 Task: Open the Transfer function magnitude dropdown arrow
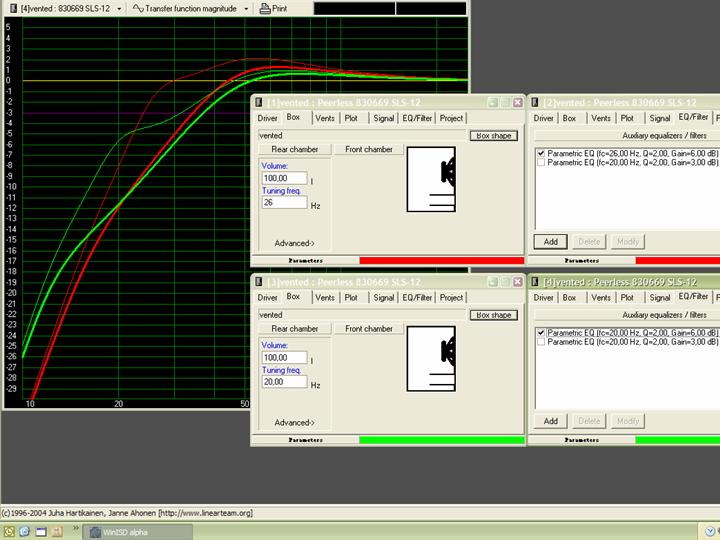[x=246, y=8]
